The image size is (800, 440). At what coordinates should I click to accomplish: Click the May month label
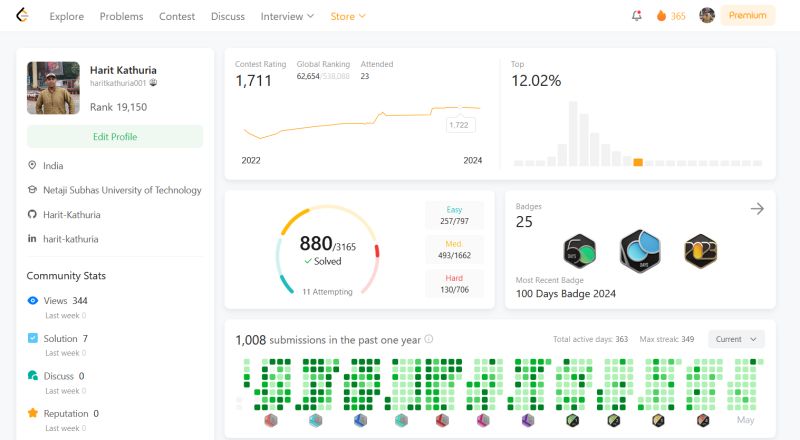point(745,420)
